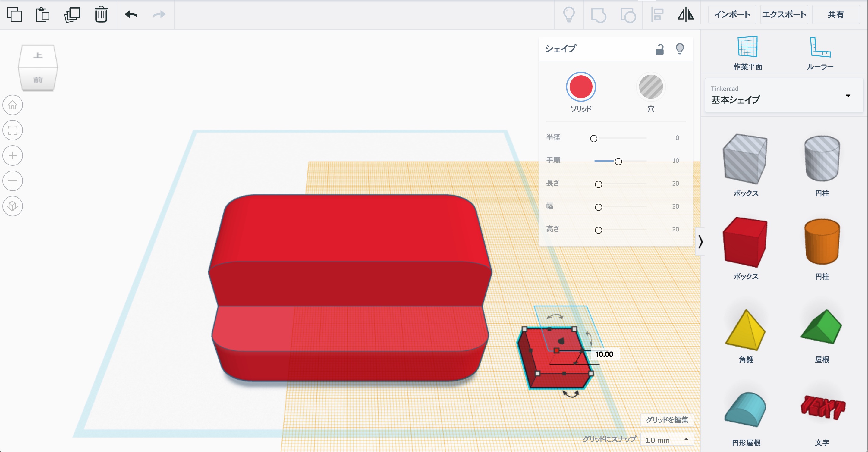Click the Mirror tool icon
This screenshot has height=452, width=868.
point(686,15)
